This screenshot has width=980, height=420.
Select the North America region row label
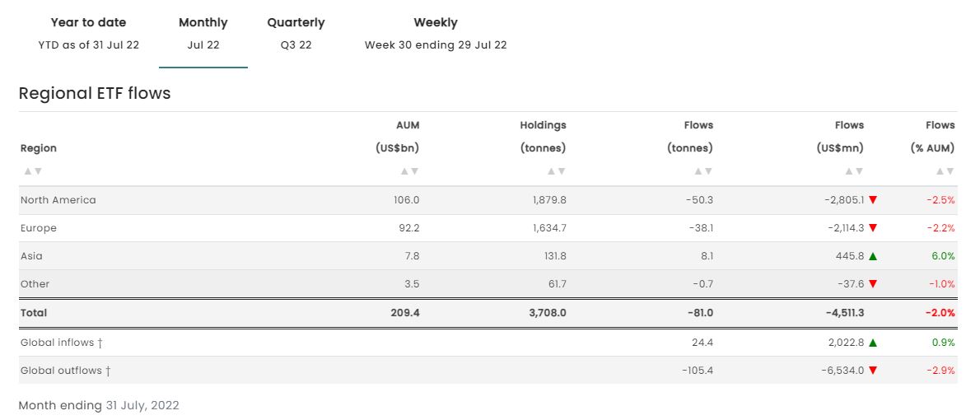click(x=58, y=200)
